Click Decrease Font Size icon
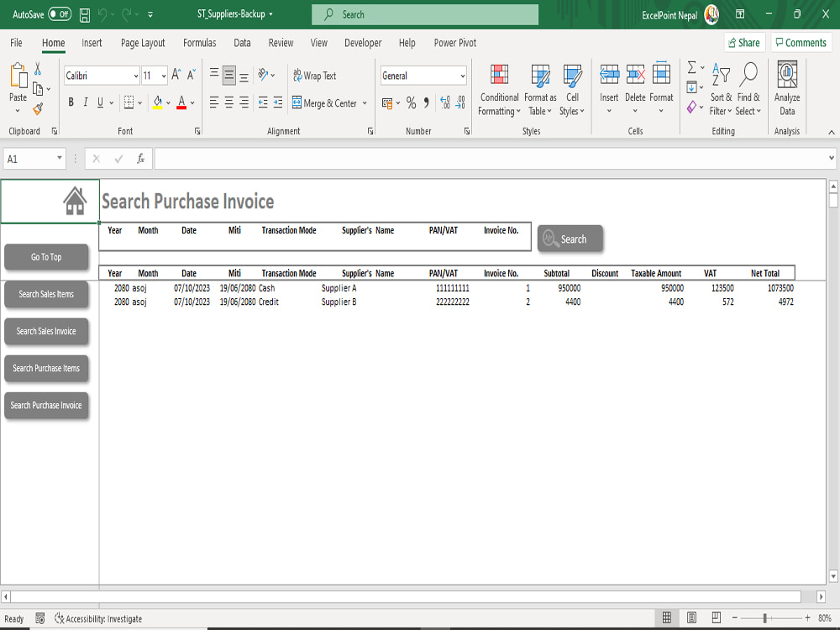Image resolution: width=840 pixels, height=630 pixels. click(191, 75)
